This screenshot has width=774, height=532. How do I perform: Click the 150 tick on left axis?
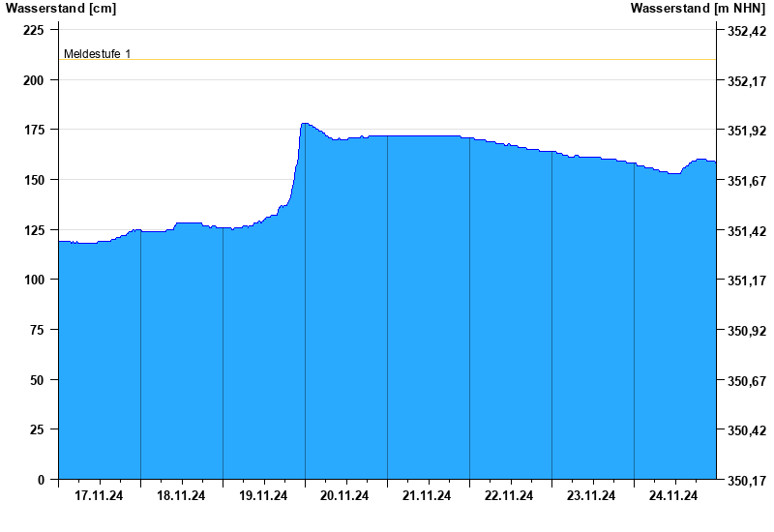[34, 180]
